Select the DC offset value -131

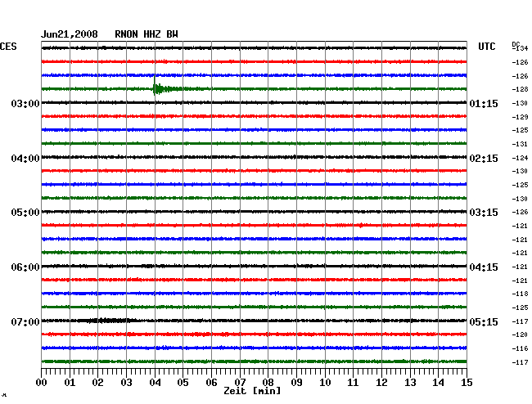[x=520, y=144]
